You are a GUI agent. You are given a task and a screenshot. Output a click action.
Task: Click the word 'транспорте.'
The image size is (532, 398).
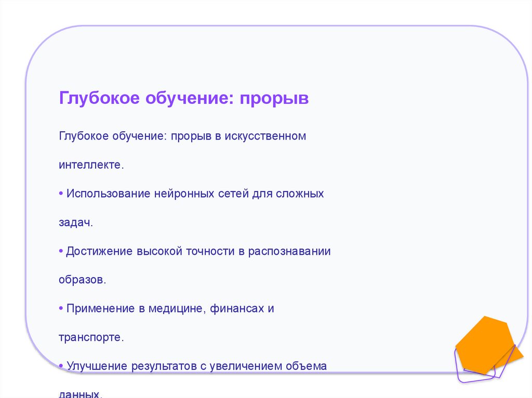91,337
